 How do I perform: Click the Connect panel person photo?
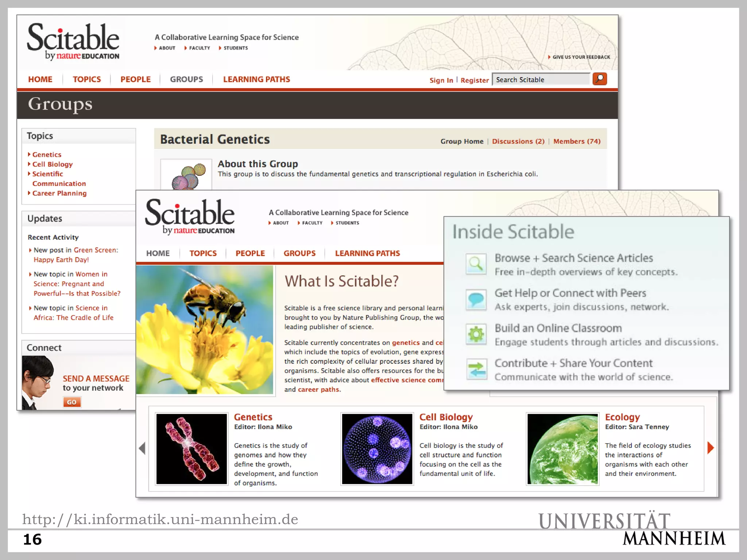coord(38,383)
